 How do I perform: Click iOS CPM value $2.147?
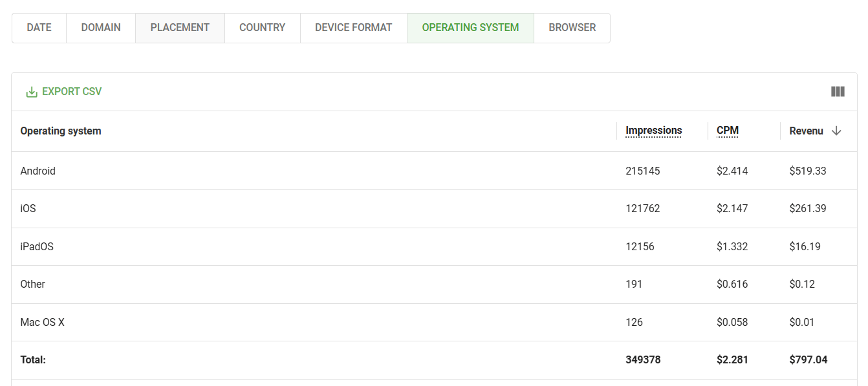click(x=733, y=209)
